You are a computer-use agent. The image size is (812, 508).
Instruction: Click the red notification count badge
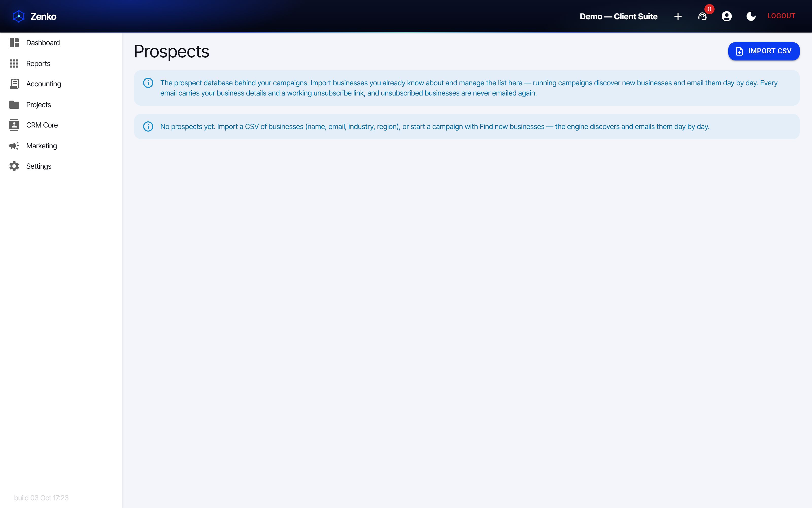[709, 9]
